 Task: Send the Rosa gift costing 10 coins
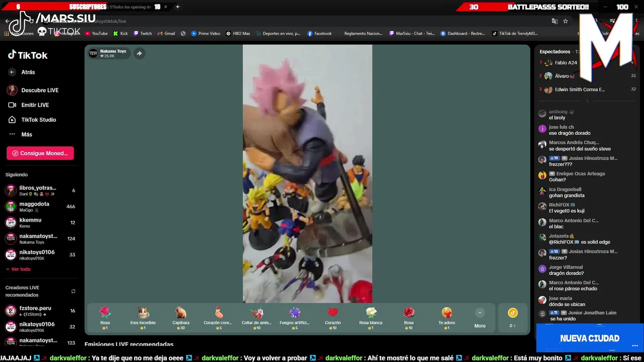tap(409, 318)
